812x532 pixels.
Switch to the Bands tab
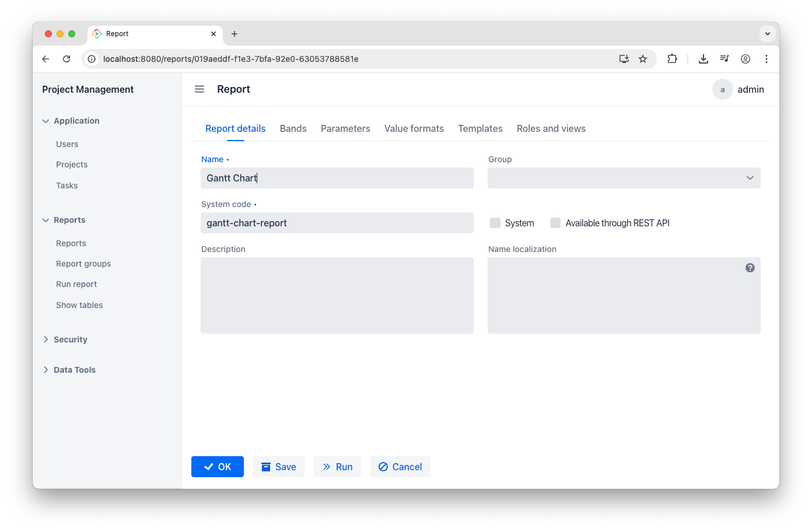(x=293, y=128)
